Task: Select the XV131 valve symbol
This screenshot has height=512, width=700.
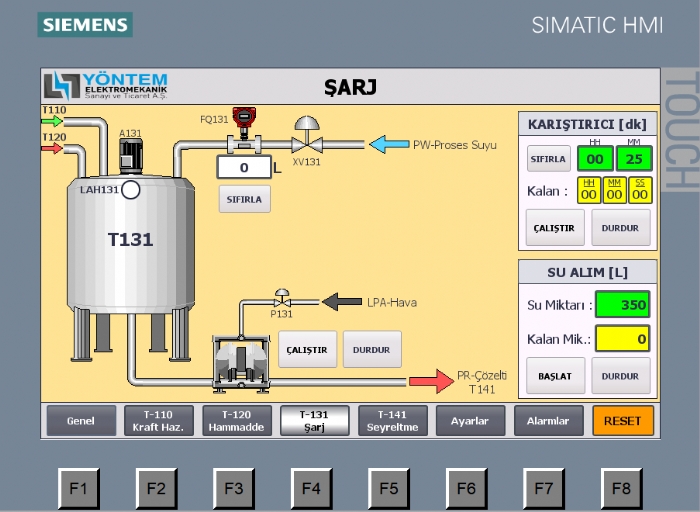Action: [x=307, y=135]
